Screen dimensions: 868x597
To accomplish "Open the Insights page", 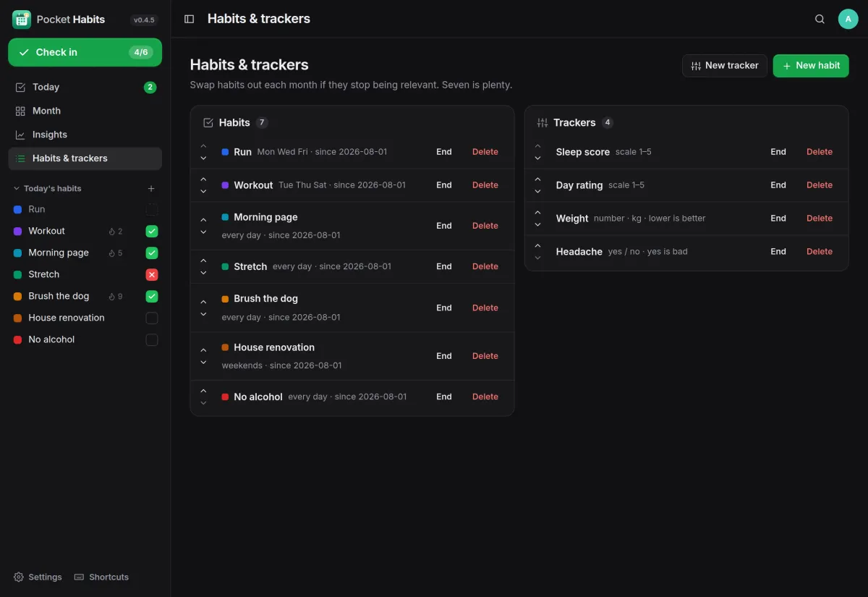I will (x=85, y=135).
